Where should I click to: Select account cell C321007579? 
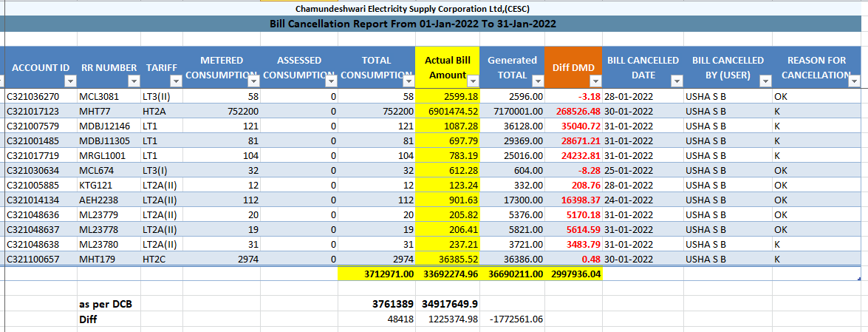[41, 126]
